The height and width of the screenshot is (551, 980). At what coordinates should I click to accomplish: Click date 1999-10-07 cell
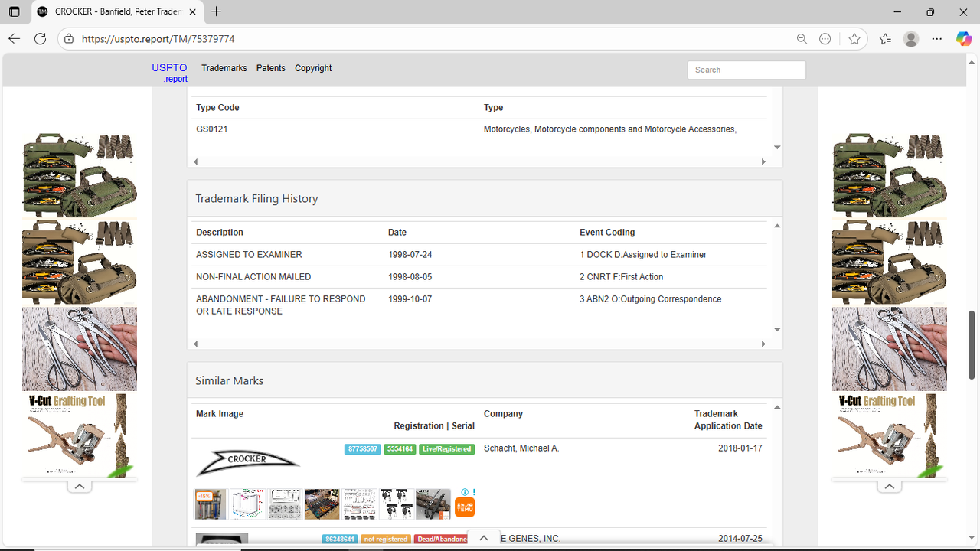[x=410, y=299]
